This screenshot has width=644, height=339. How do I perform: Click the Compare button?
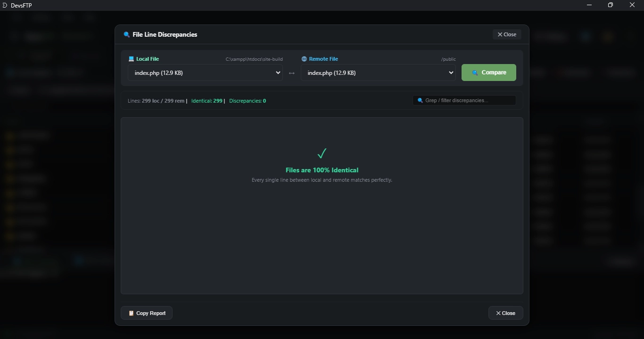click(x=488, y=73)
